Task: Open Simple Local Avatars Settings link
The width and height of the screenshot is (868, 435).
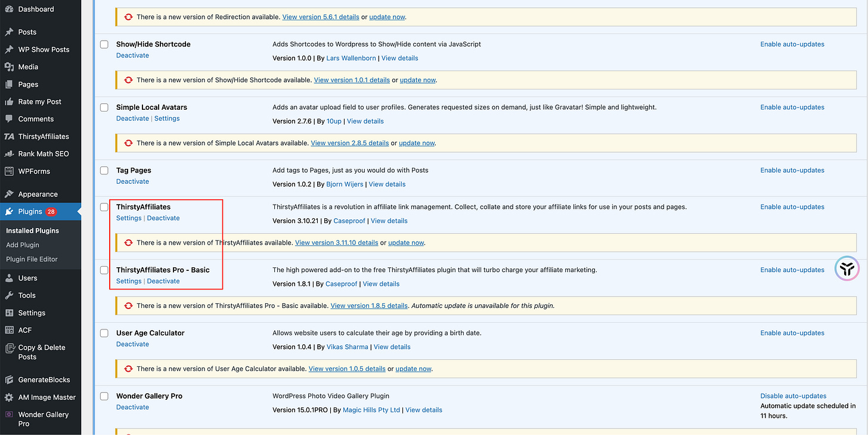Action: [x=167, y=119]
